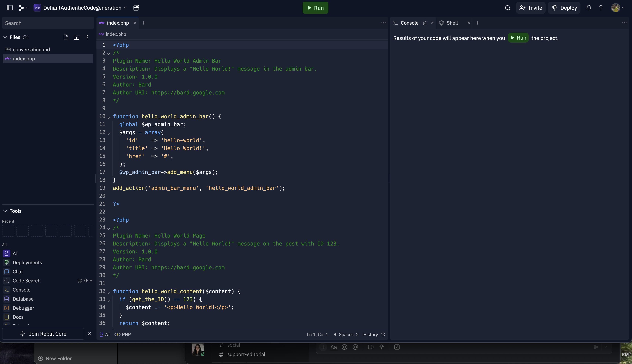
Task: Select the index.php file
Action: [24, 58]
